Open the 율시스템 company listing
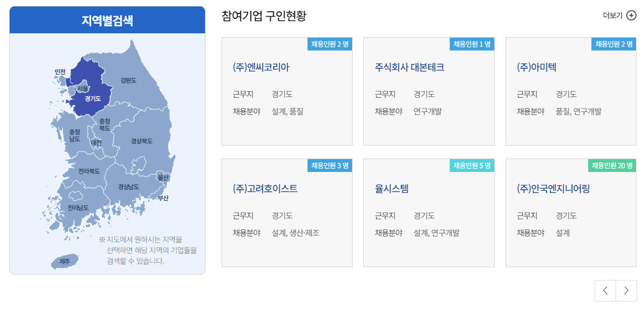This screenshot has width=644, height=309. click(429, 213)
